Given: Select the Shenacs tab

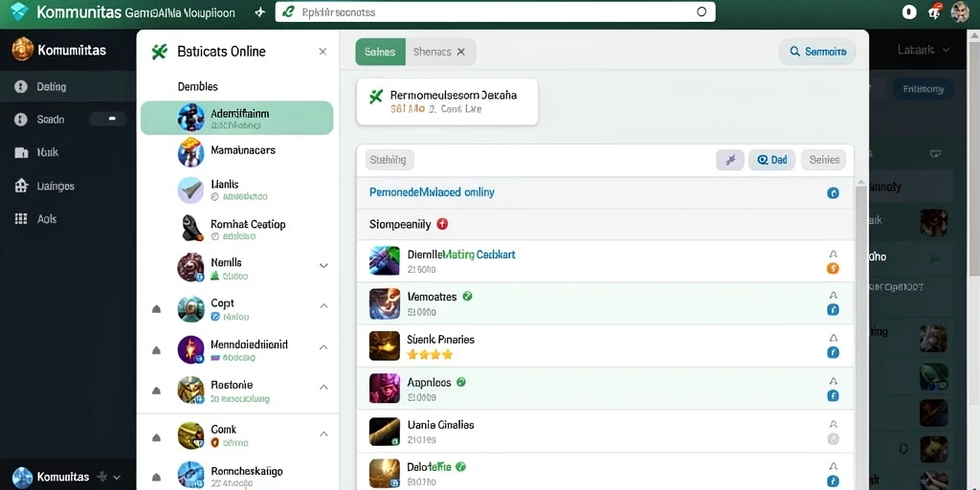Looking at the screenshot, I should click(440, 52).
